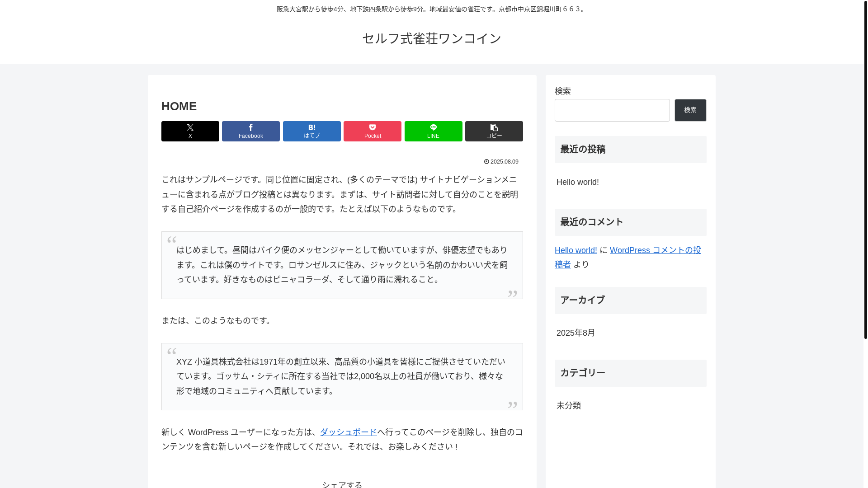Image resolution: width=868 pixels, height=488 pixels.
Task: Click the quote starting はじめまして
Action: (342, 265)
